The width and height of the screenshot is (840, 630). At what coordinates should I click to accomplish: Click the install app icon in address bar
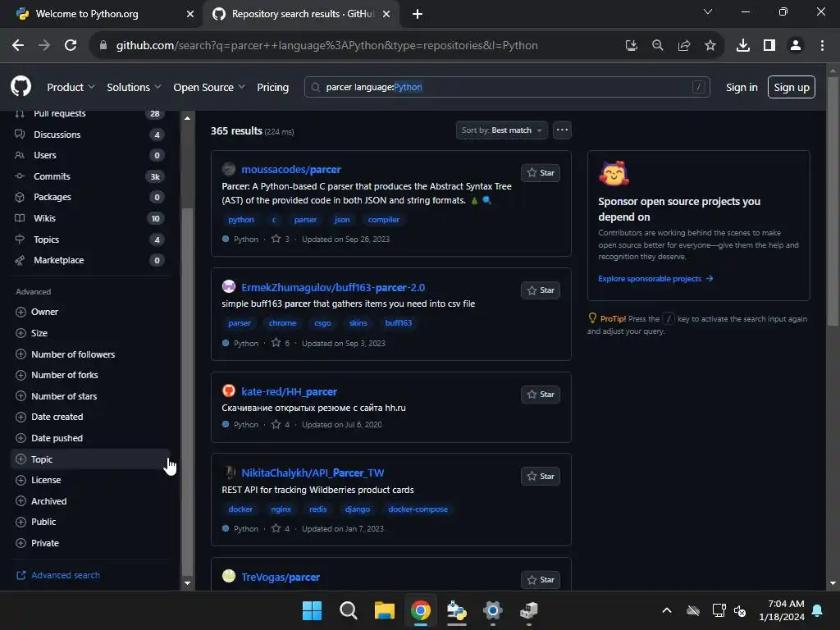(x=631, y=46)
